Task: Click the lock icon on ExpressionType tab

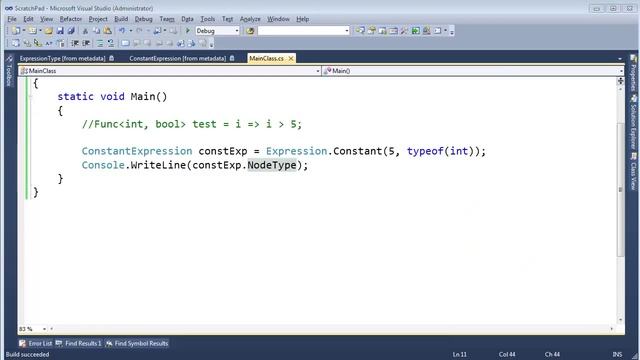Action: point(111,58)
